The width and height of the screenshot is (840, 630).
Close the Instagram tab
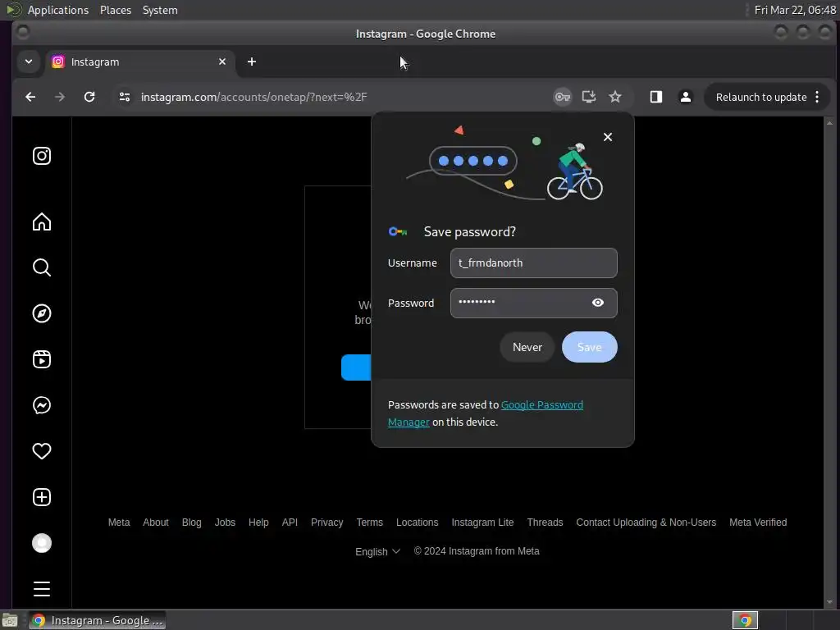point(222,62)
